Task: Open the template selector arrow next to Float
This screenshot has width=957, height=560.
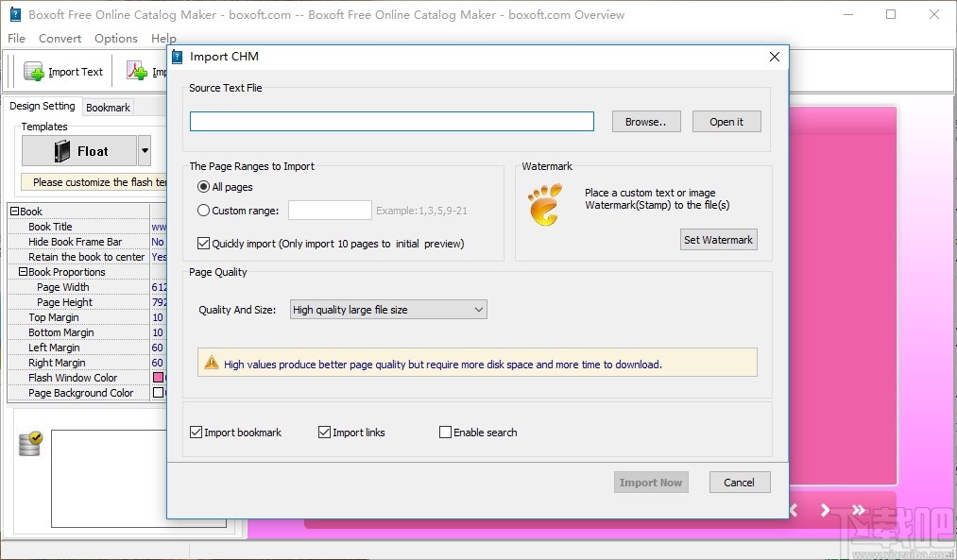Action: pyautogui.click(x=145, y=150)
